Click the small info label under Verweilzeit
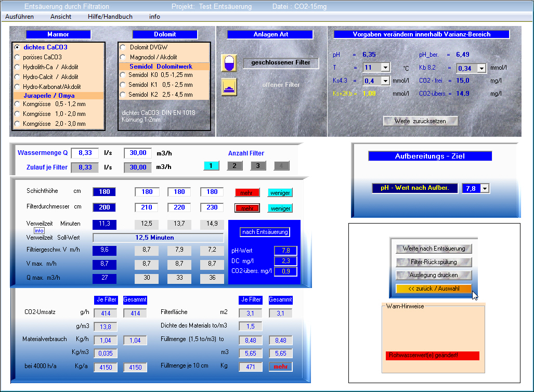Screen dimensions: 534x392 [x=39, y=230]
